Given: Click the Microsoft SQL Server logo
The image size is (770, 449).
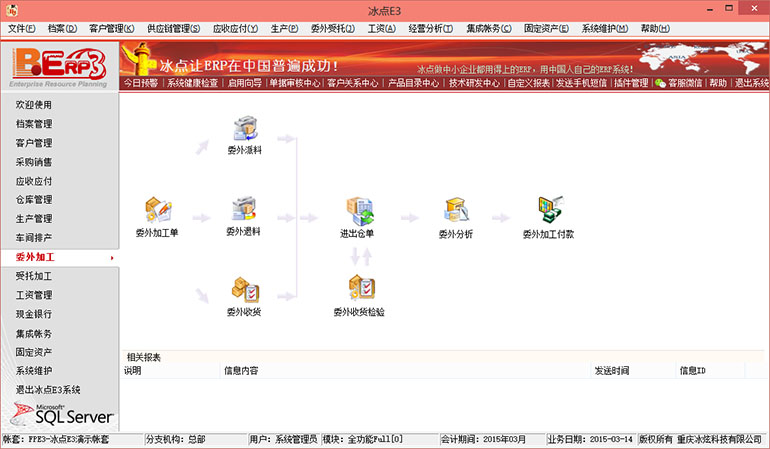Looking at the screenshot, I should (62, 415).
